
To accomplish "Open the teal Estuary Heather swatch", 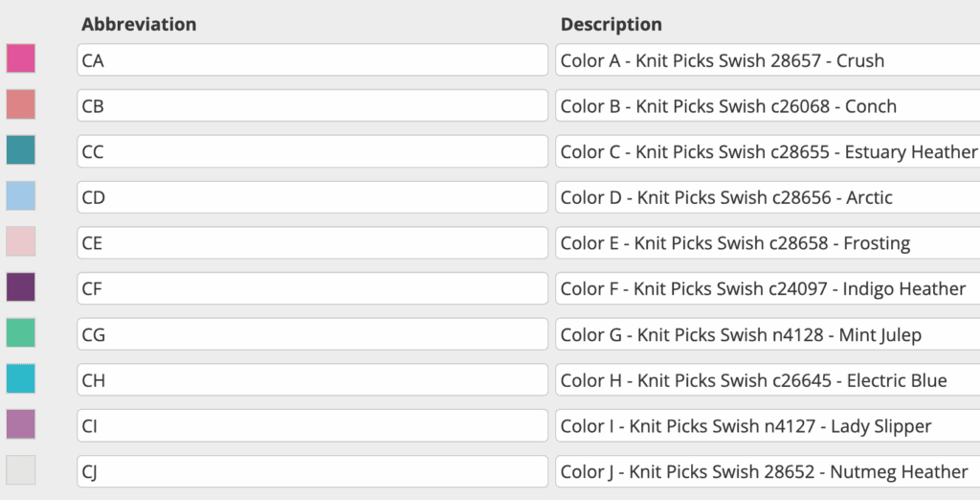I will 21,150.
